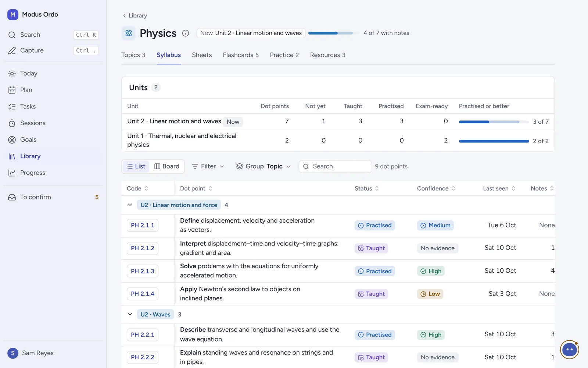The image size is (588, 368).
Task: Click the Modus Ordo logo icon
Action: click(13, 14)
